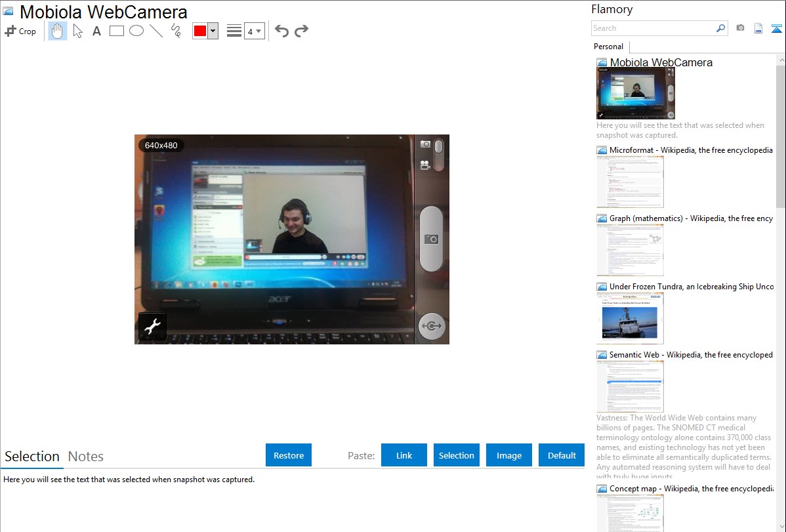786x532 pixels.
Task: Click the magnifier search icon
Action: pyautogui.click(x=721, y=28)
